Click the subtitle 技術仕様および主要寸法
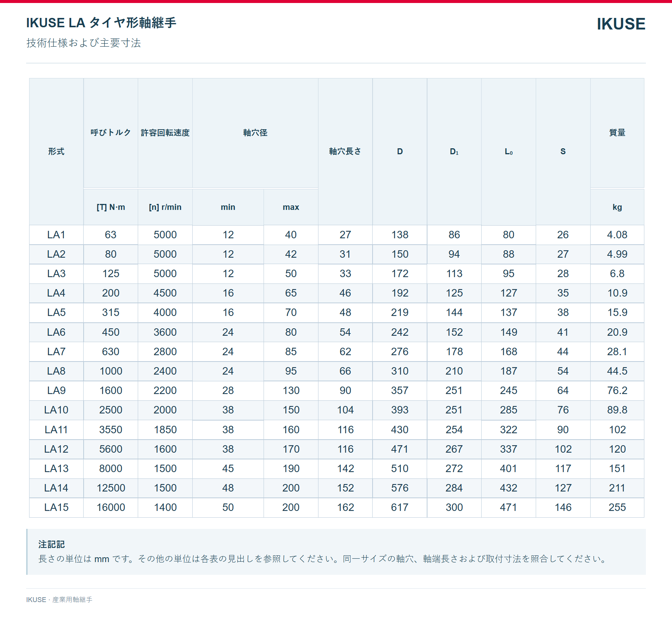The height and width of the screenshot is (617, 672). [84, 43]
